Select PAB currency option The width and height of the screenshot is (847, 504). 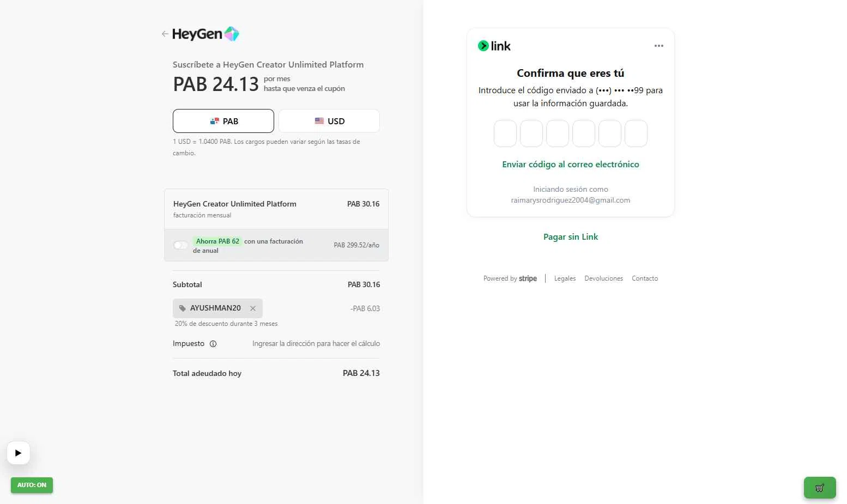(x=223, y=121)
